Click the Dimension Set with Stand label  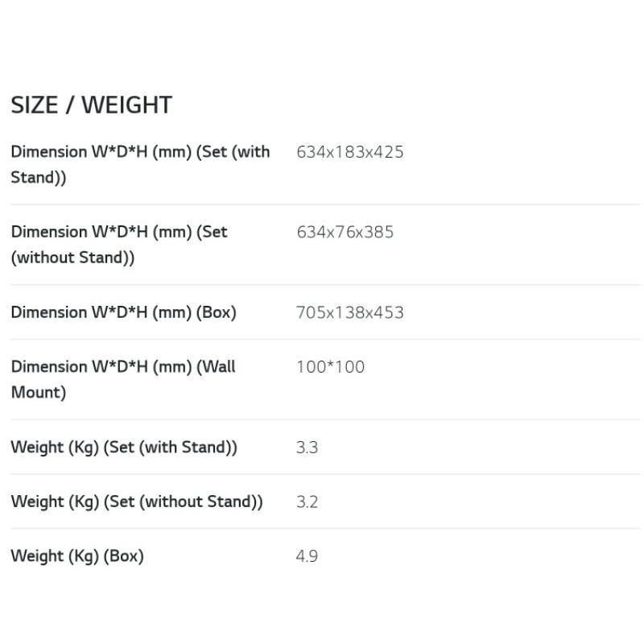(x=140, y=164)
